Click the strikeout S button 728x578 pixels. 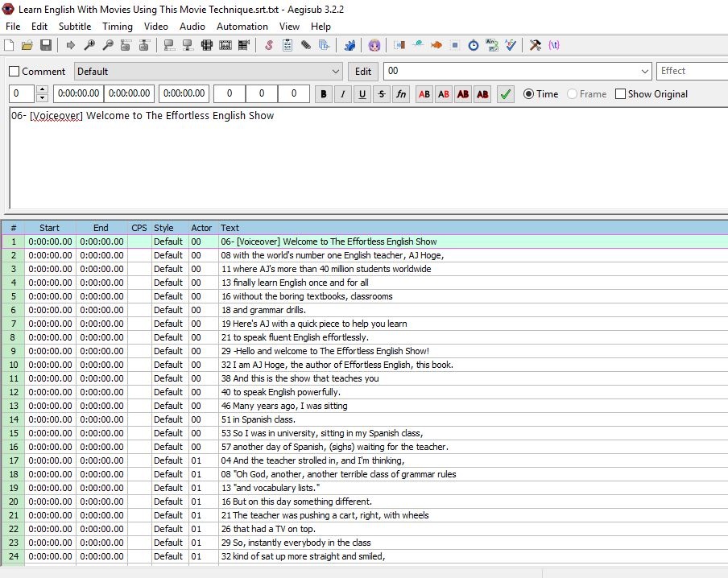(382, 94)
